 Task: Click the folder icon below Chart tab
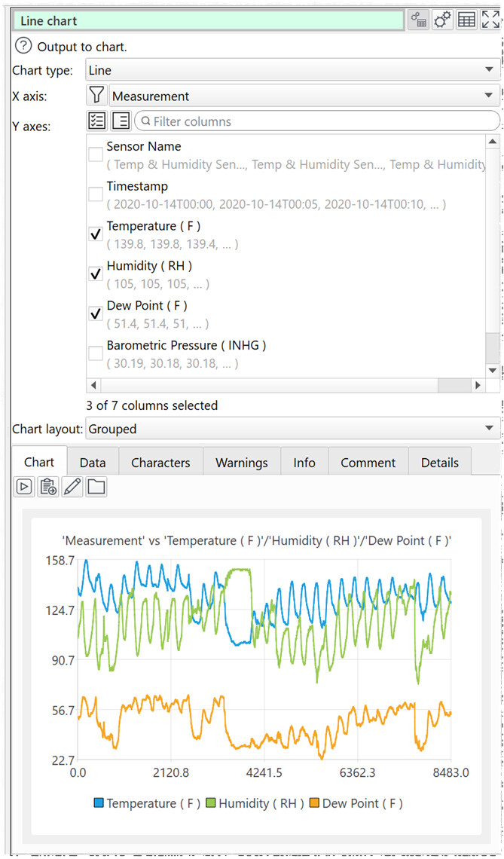[x=96, y=487]
